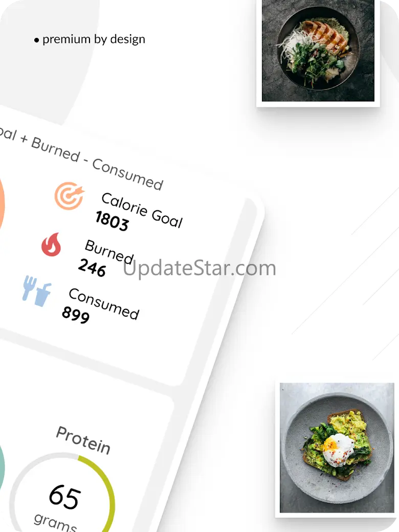
Task: Click the blue fork and cup Consumed icon
Action: coord(37,291)
